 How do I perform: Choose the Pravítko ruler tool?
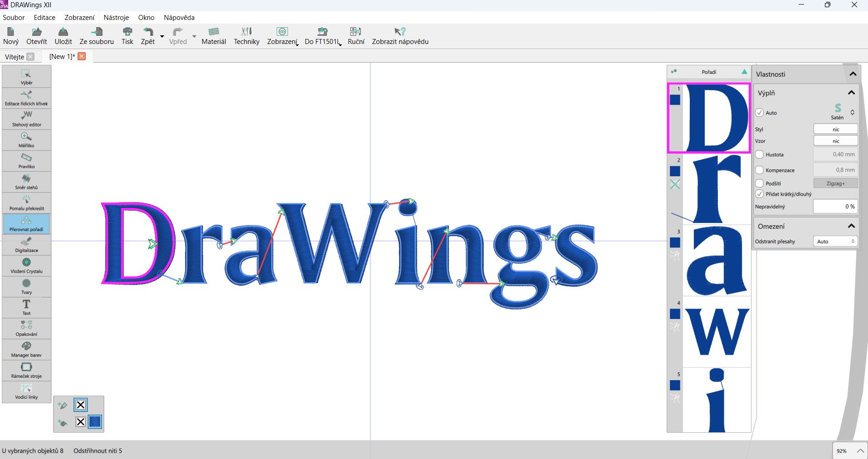pos(26,160)
